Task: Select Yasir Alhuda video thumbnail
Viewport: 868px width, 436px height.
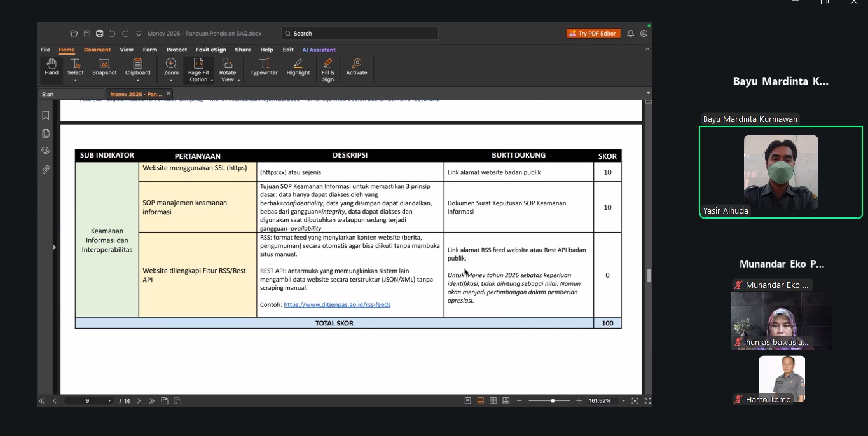Action: (x=781, y=172)
